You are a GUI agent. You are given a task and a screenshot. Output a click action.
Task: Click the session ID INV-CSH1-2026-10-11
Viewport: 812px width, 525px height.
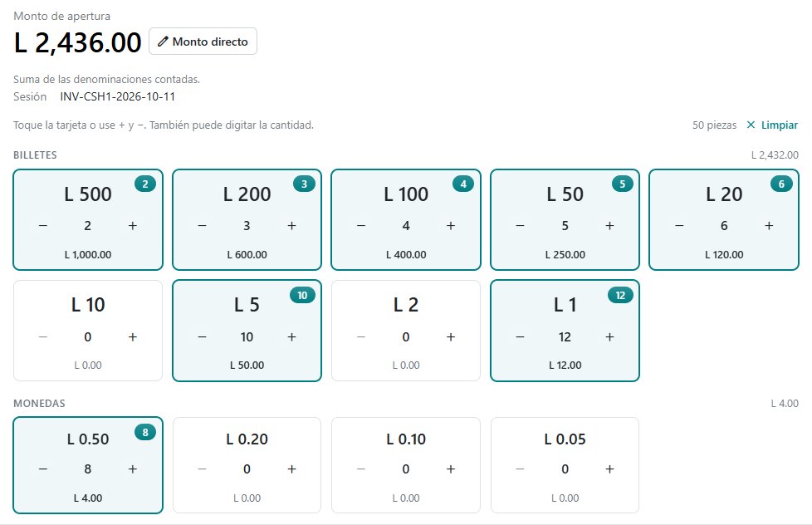[x=118, y=96]
